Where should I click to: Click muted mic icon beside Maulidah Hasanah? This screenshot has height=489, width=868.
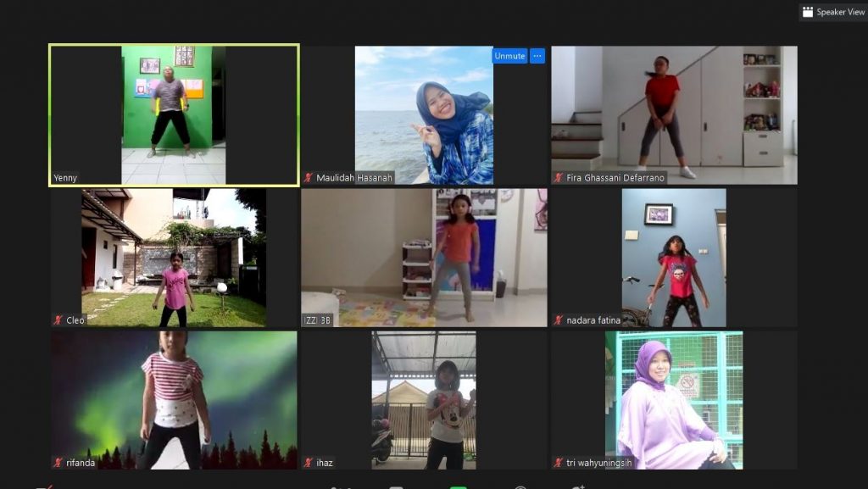click(309, 178)
